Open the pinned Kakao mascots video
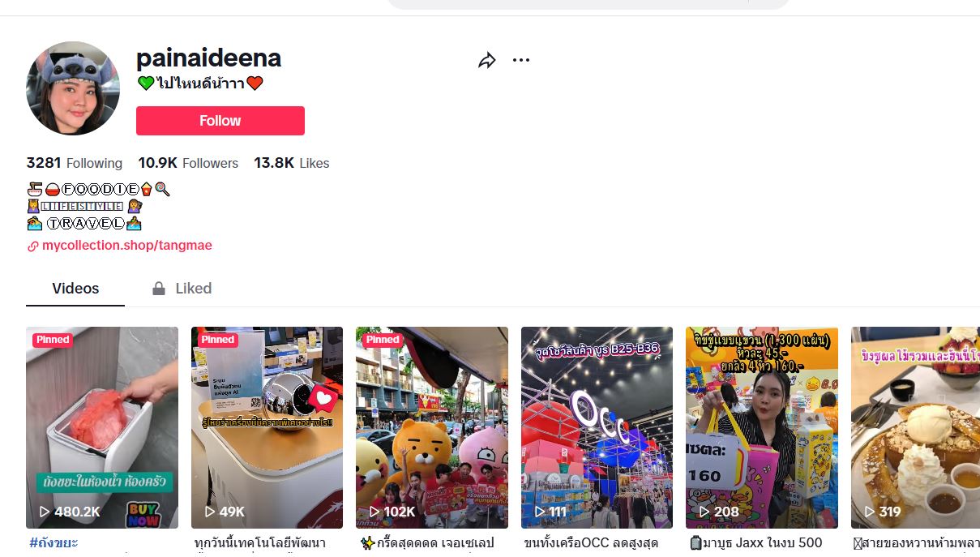This screenshot has width=980, height=557. click(x=432, y=427)
